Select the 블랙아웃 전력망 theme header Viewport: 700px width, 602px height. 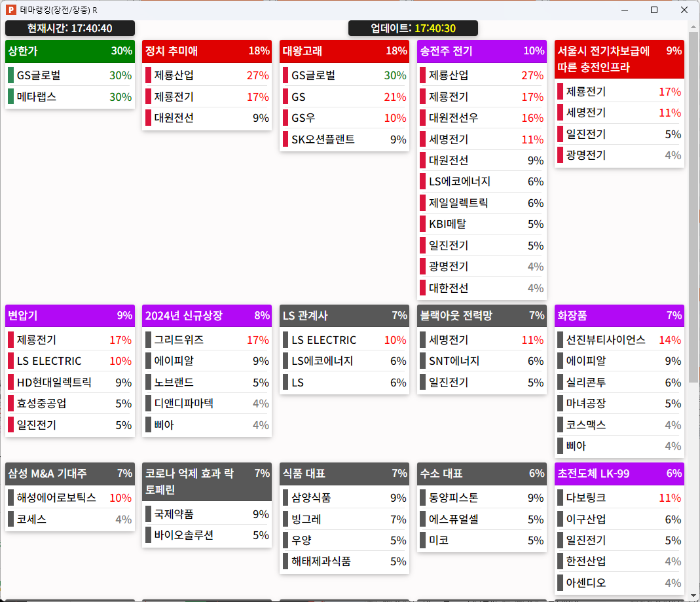(x=482, y=316)
